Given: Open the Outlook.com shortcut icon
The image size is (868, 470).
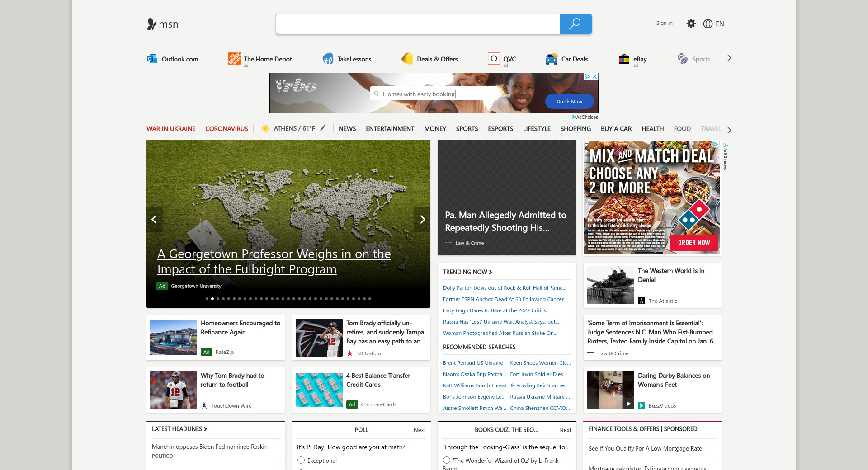Looking at the screenshot, I should pos(152,59).
